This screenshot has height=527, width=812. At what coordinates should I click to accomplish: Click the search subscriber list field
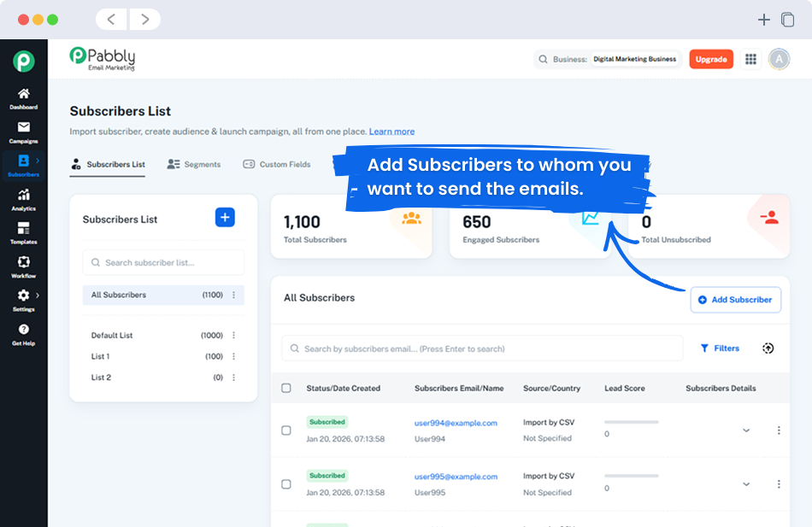pyautogui.click(x=163, y=262)
